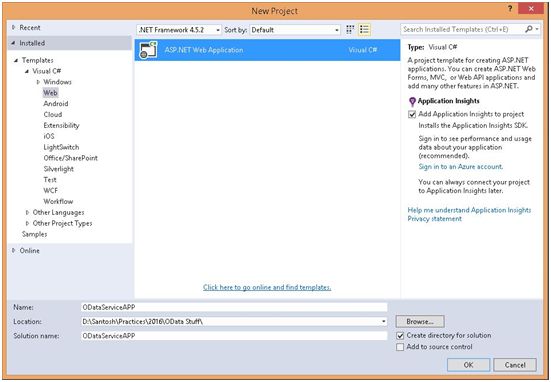Select the Extensibility template category
Image resolution: width=551 pixels, height=382 pixels.
[61, 125]
